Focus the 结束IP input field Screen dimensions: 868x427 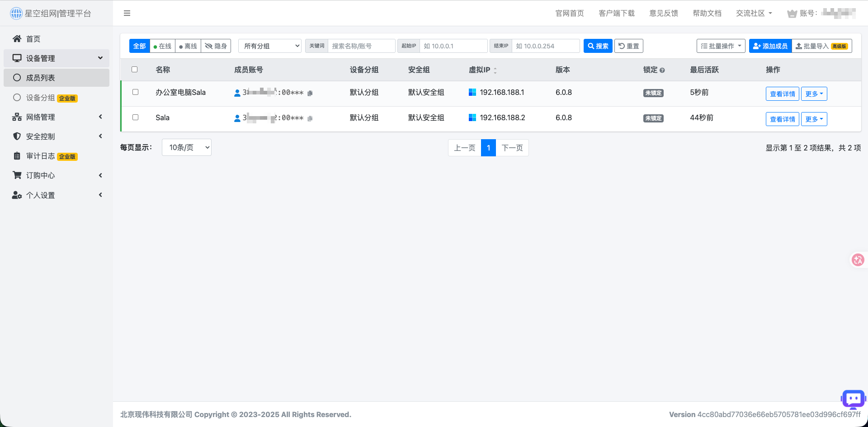(546, 46)
